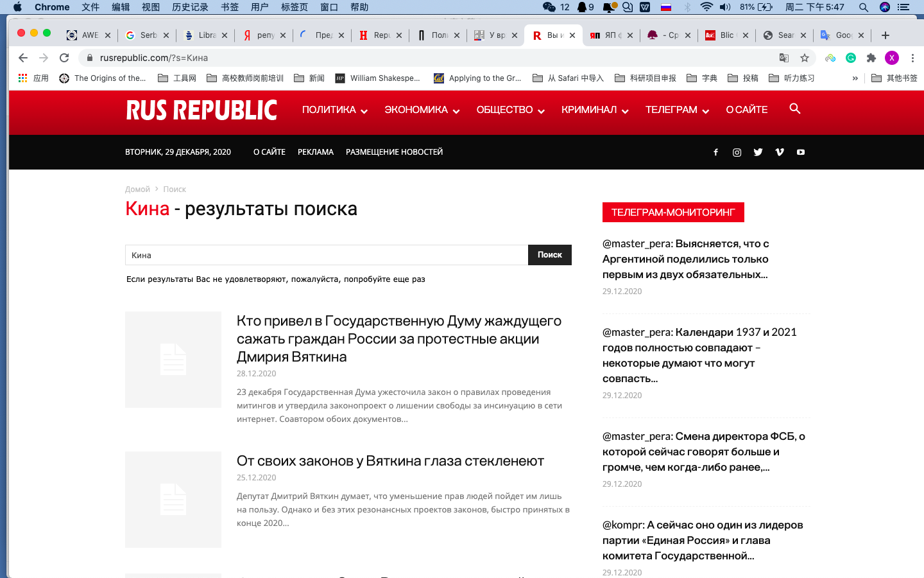Open РАЗМЕЩЕНИЕ НОВОСТЕЙ link
This screenshot has width=924, height=578.
pos(394,152)
